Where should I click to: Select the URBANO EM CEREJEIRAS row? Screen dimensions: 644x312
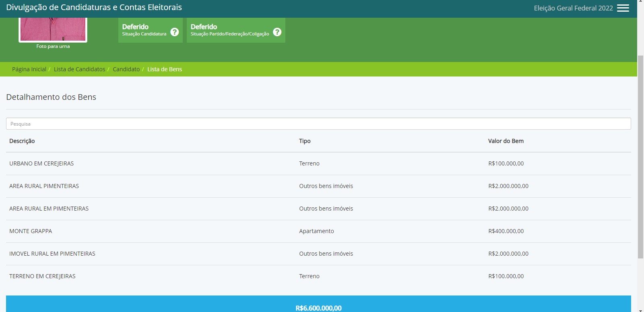(41, 163)
